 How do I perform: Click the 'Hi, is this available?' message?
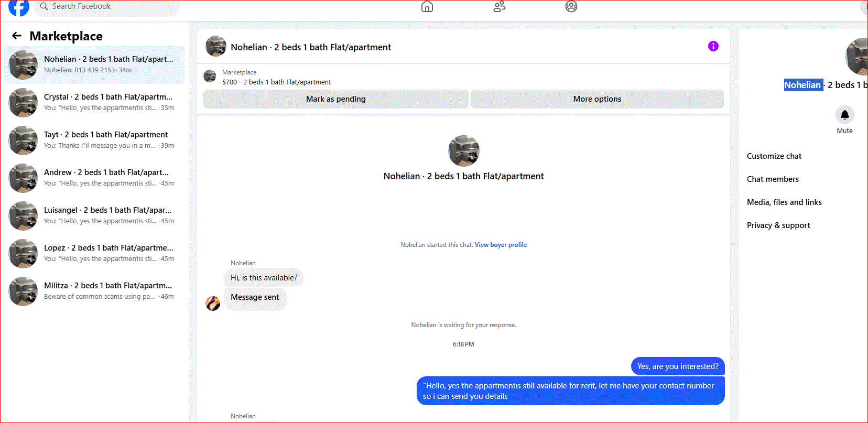[264, 278]
